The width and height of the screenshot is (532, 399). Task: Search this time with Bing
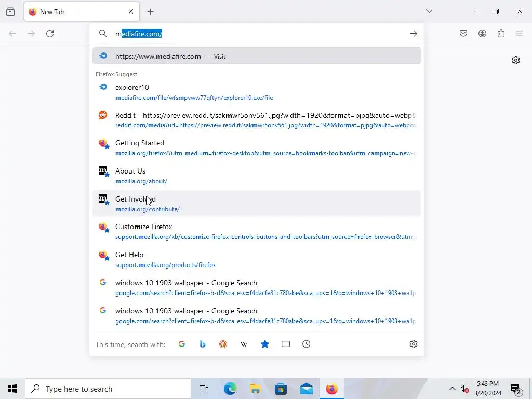[x=203, y=344]
